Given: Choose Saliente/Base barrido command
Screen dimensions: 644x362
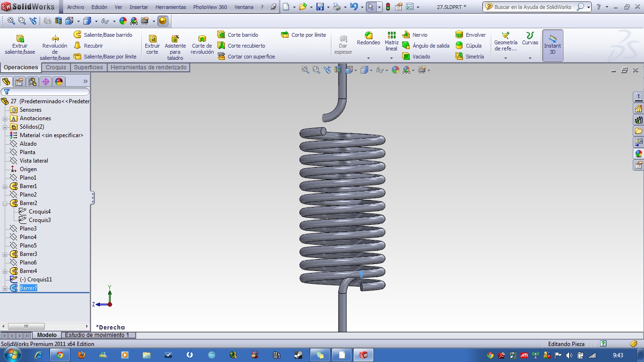Looking at the screenshot, I should 103,35.
